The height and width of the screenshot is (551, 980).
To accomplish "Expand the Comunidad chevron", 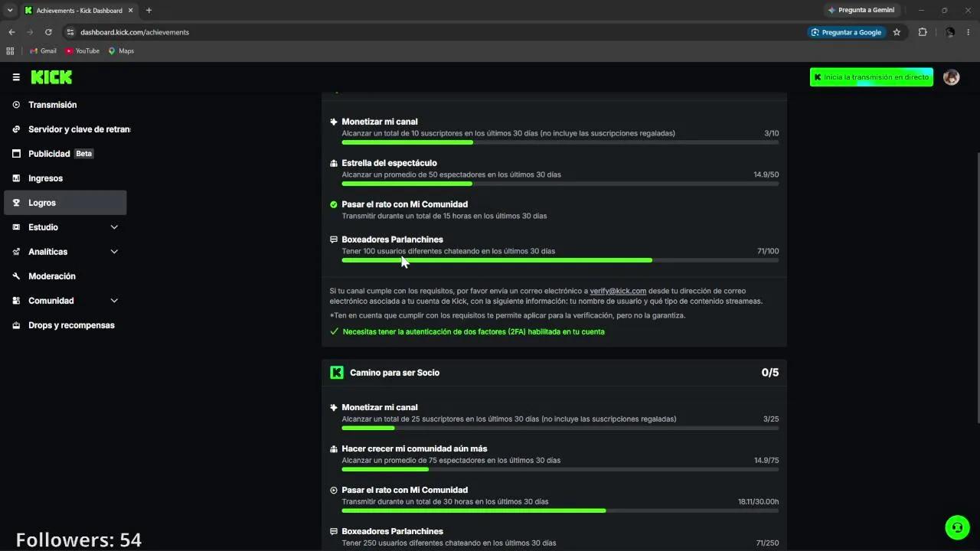I will [114, 301].
